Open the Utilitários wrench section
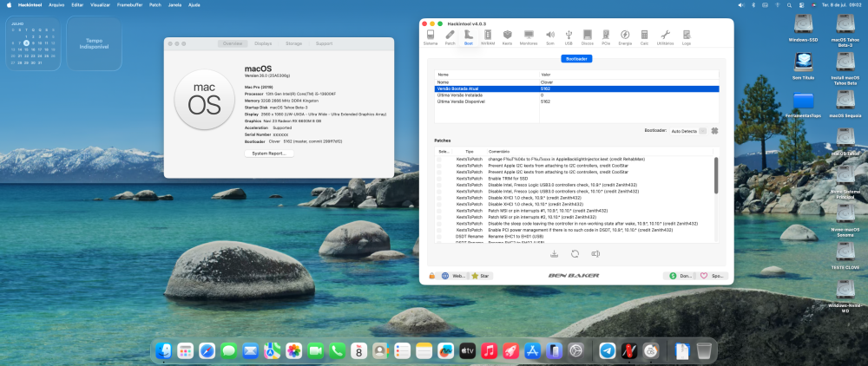This screenshot has height=366, width=868. 666,37
